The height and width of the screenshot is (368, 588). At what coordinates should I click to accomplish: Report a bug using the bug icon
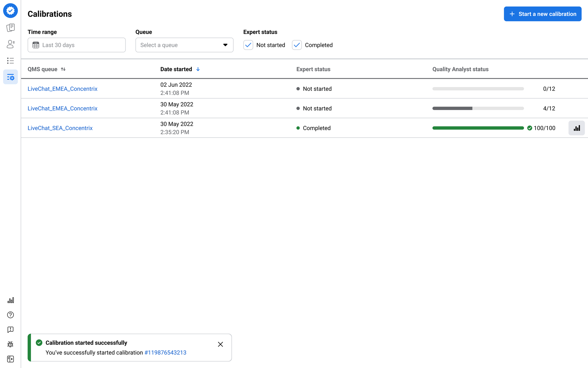click(10, 344)
